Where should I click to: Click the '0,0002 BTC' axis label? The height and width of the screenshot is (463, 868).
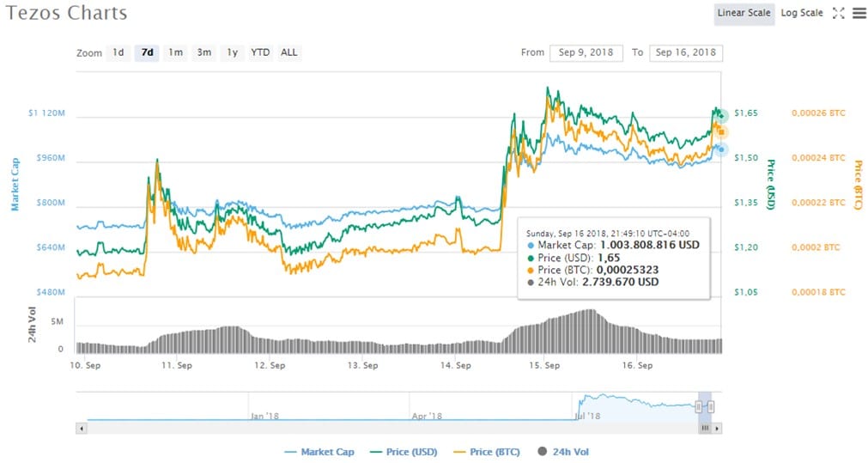(x=816, y=247)
